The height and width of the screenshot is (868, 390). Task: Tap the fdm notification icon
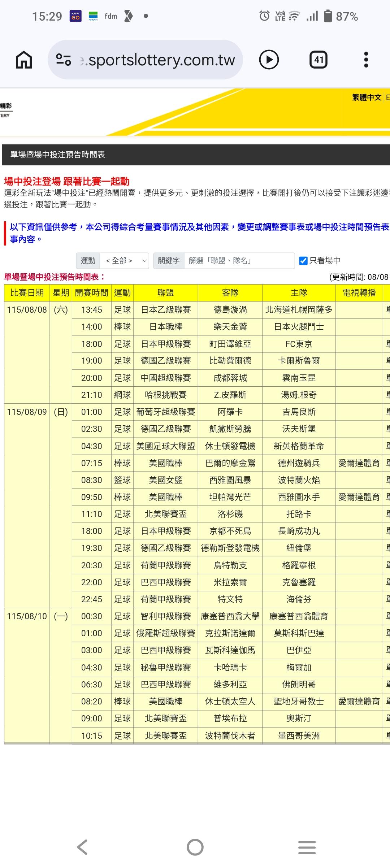tap(111, 16)
